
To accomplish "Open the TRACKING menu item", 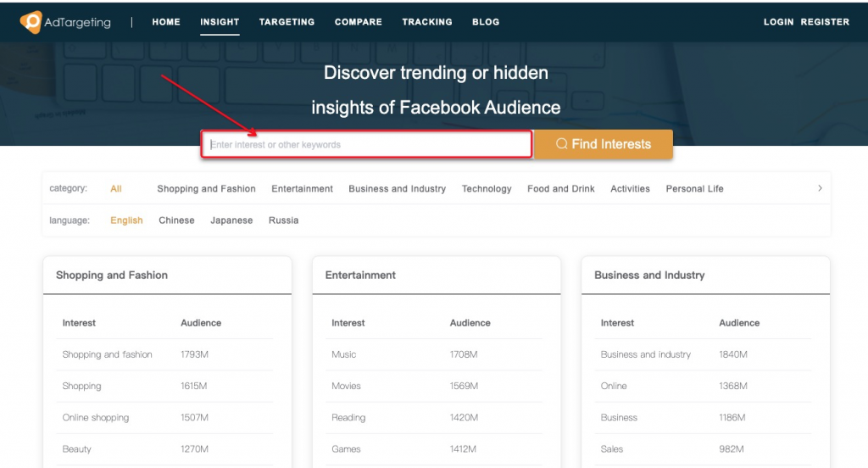I will click(x=427, y=22).
